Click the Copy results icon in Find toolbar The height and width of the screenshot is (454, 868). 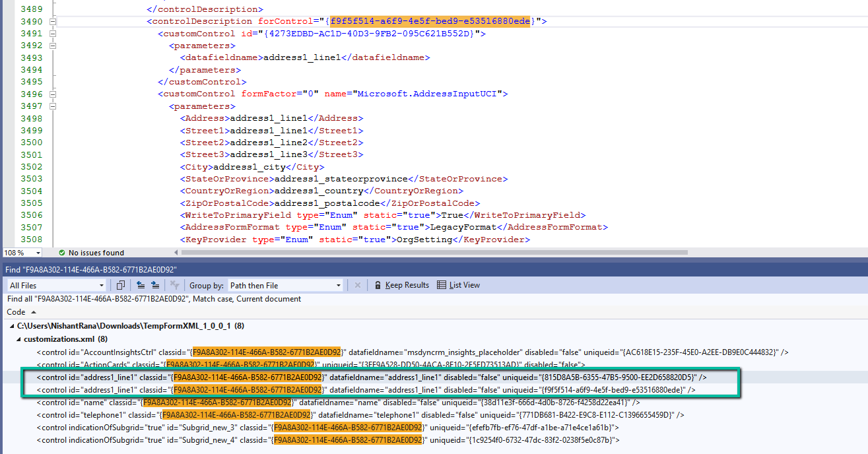[x=120, y=285]
